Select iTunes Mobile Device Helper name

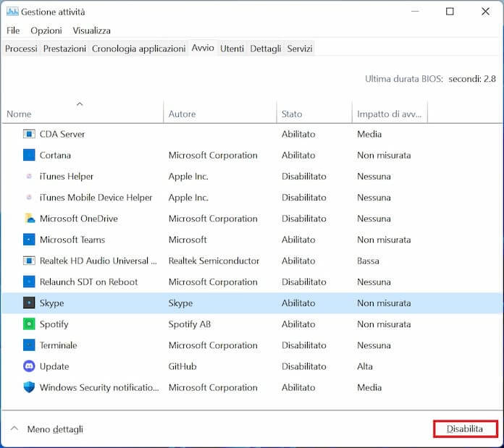[x=96, y=197]
